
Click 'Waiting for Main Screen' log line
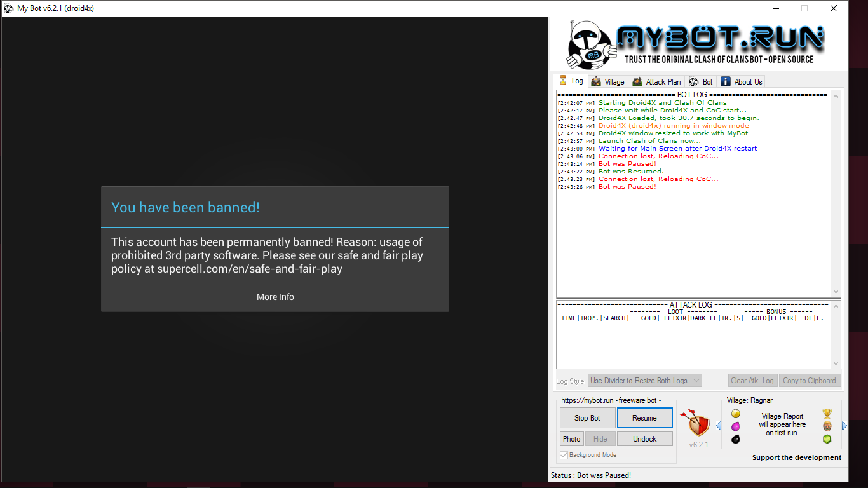(677, 148)
